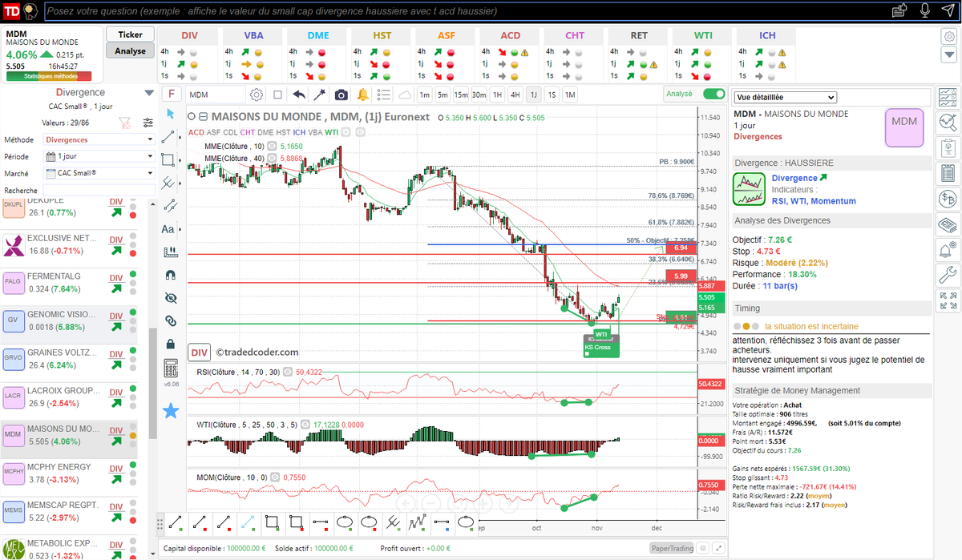This screenshot has height=560, width=962.
Task: Lock drawings with the padlock icon
Action: tap(170, 344)
